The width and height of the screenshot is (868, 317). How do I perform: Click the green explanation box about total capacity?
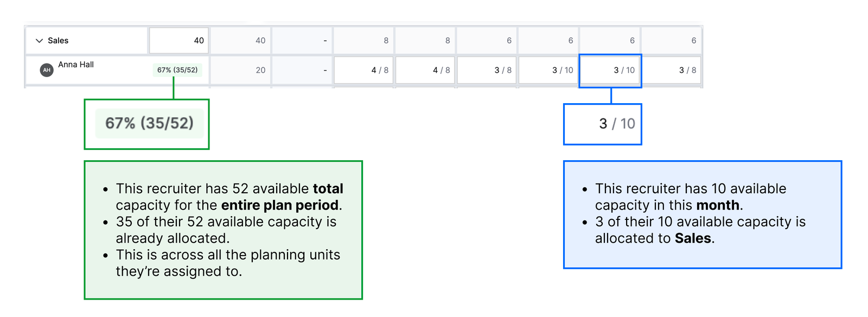(x=224, y=230)
